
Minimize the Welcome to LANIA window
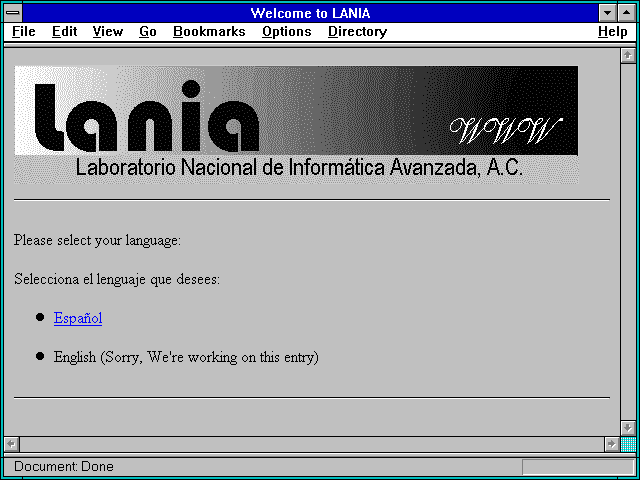pyautogui.click(x=607, y=13)
